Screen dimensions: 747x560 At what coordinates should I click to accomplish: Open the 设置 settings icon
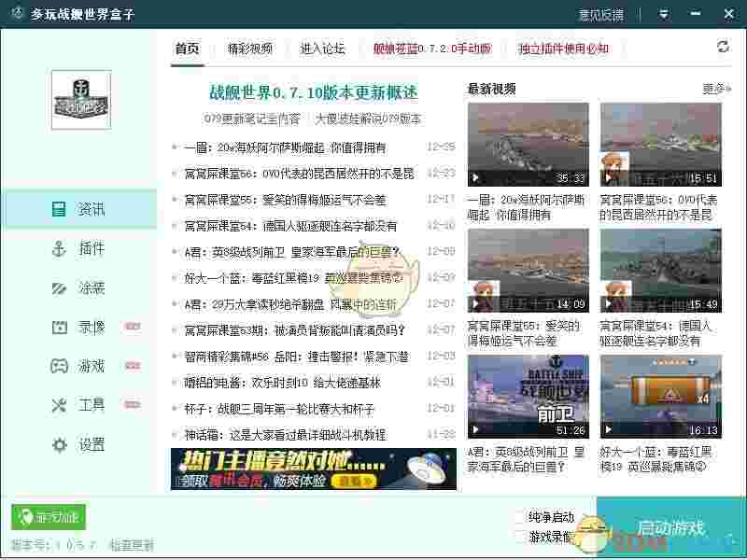pos(58,445)
